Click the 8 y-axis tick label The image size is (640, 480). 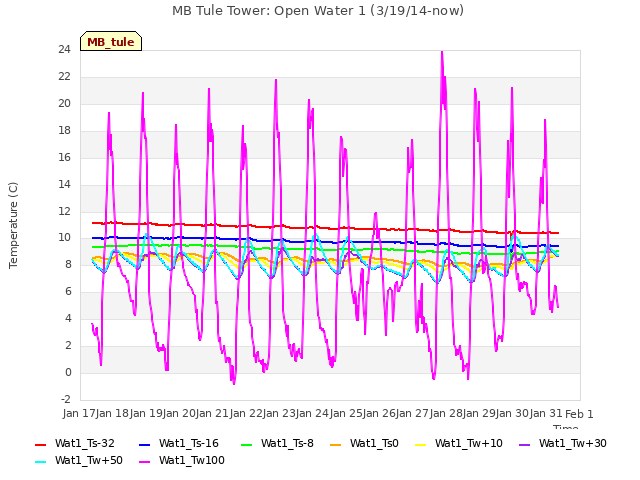pos(68,265)
